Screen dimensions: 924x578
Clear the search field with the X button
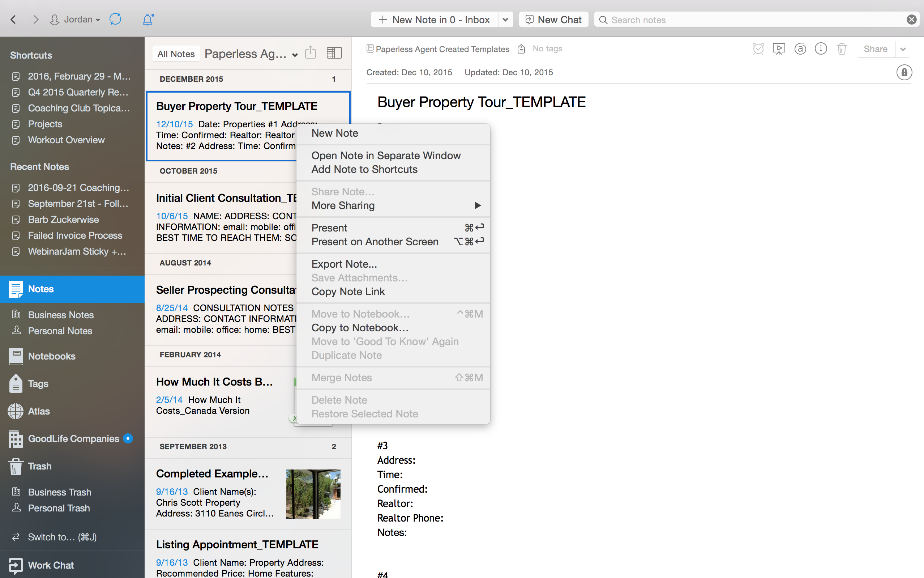pyautogui.click(x=911, y=20)
